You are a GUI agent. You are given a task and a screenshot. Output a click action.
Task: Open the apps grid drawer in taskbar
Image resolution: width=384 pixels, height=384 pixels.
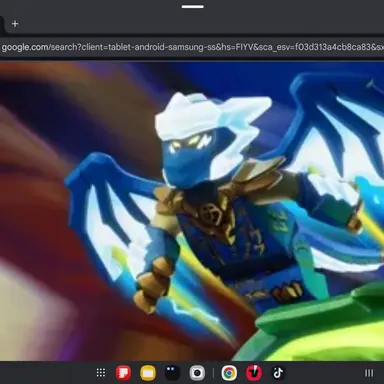[x=101, y=373]
